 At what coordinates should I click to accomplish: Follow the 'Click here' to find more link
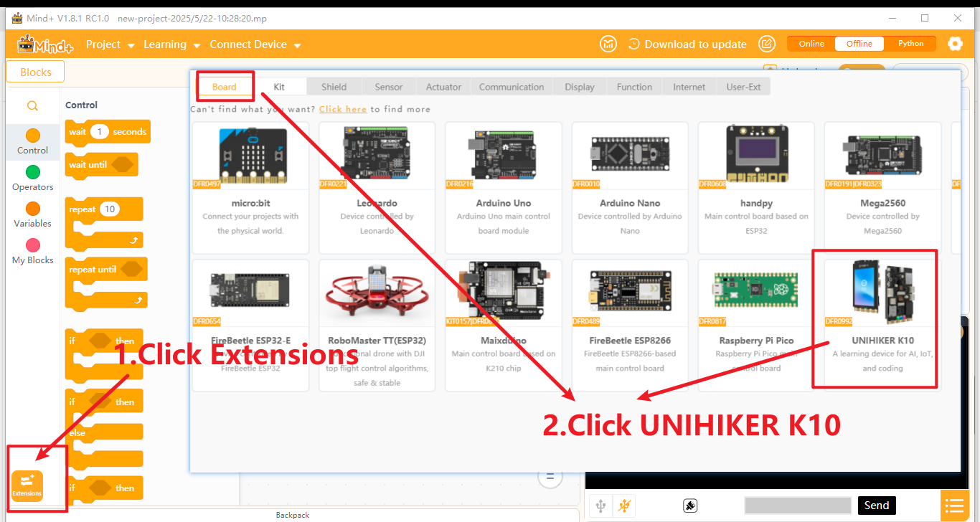[x=343, y=109]
